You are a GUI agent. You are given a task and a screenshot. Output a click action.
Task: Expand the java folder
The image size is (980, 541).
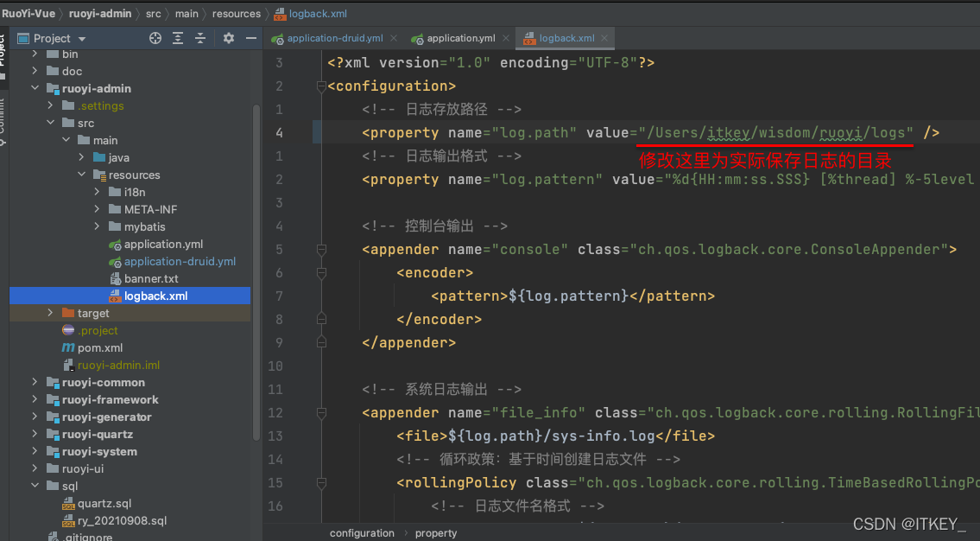click(82, 157)
